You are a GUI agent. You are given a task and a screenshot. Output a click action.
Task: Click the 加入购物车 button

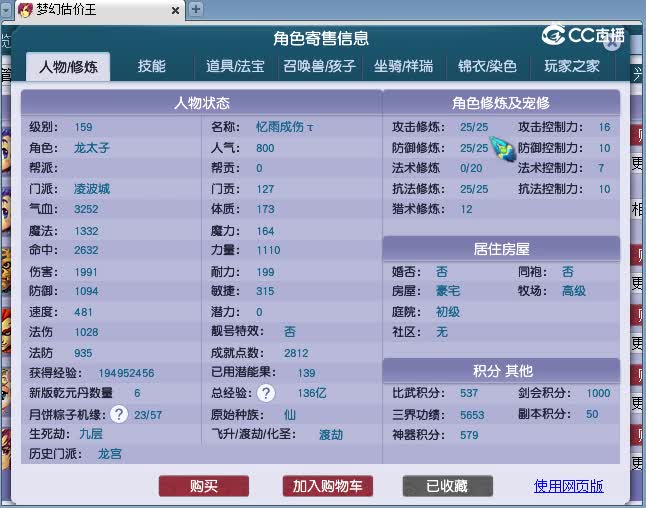[328, 486]
